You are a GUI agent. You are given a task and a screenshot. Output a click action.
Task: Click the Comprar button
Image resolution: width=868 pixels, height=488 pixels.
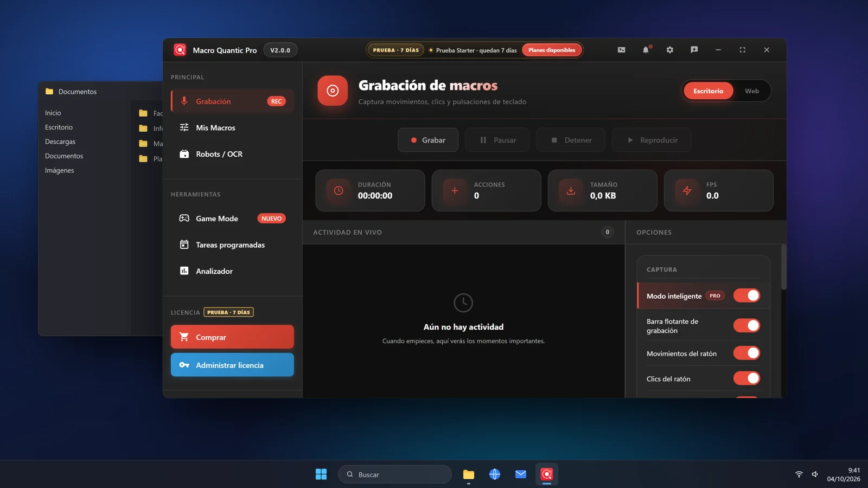[x=232, y=337]
